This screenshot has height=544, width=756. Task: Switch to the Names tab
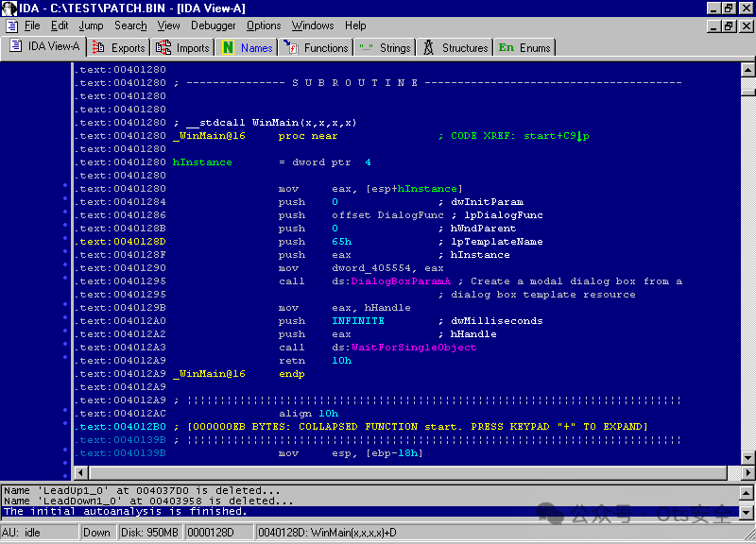248,48
